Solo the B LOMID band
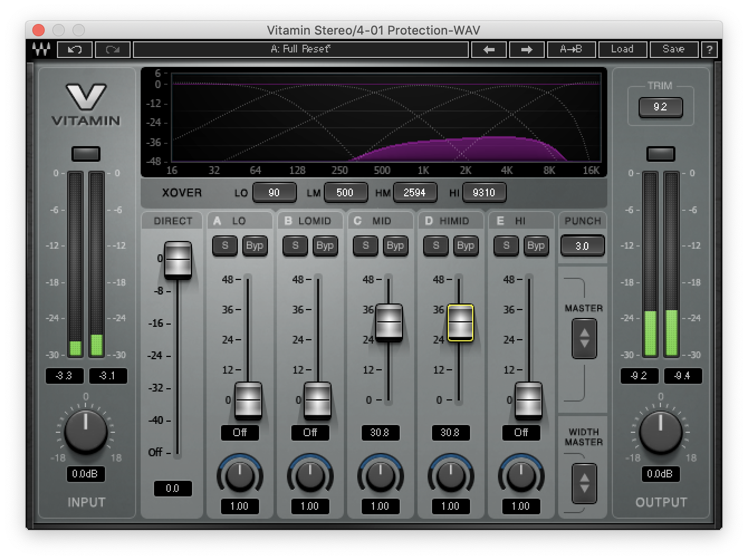 295,245
